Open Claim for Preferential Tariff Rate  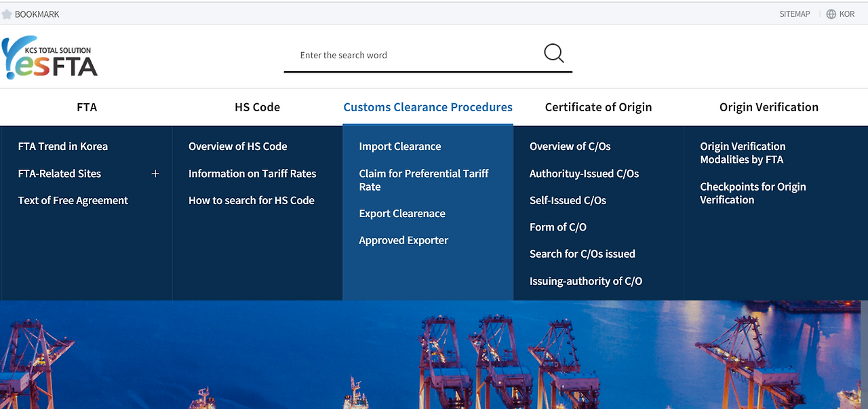click(424, 180)
